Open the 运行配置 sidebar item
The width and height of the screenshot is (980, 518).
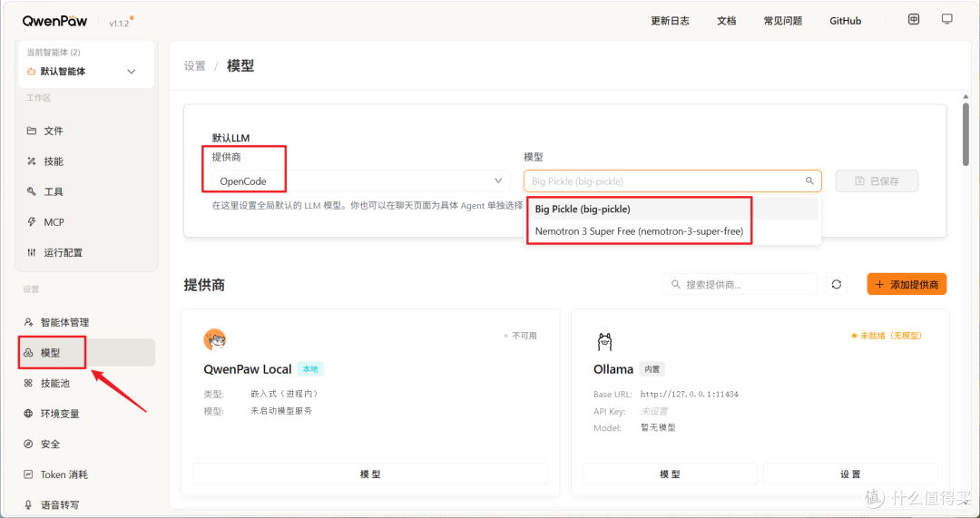click(86, 252)
